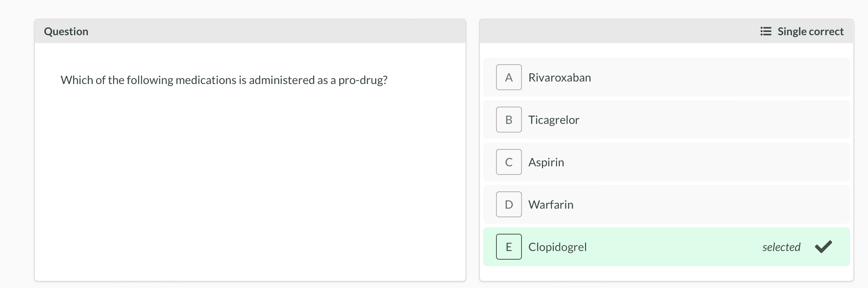Select the letter A option box
868x288 pixels.
pos(509,77)
